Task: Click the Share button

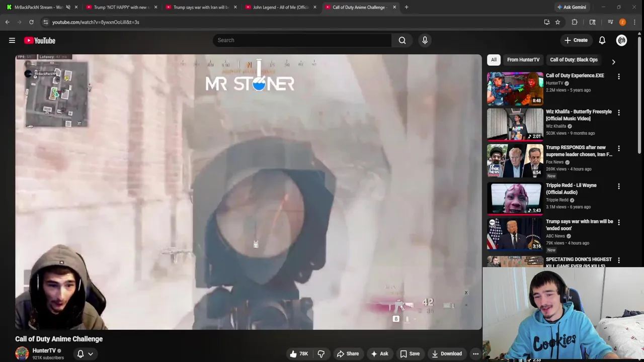Action: click(x=348, y=353)
